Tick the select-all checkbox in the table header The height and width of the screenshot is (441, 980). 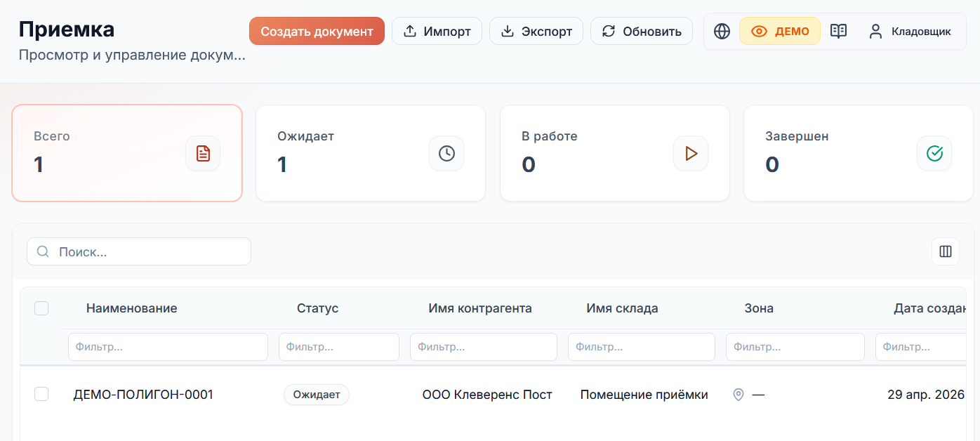pyautogui.click(x=41, y=308)
